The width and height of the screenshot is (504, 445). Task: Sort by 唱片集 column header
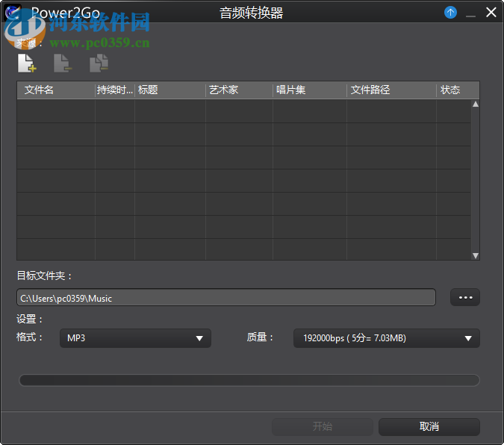[x=310, y=90]
